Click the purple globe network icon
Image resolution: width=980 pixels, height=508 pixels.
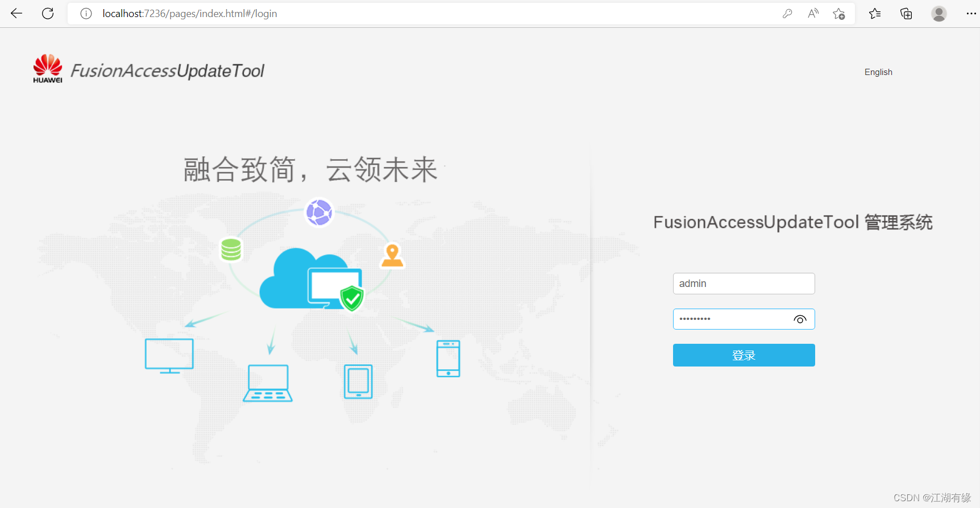319,213
